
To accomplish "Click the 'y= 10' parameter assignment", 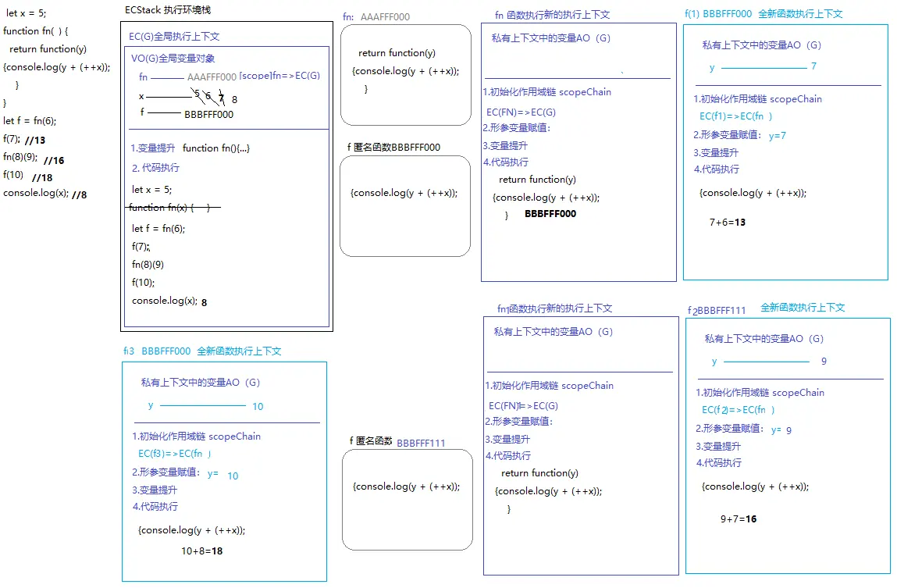I will [x=223, y=476].
